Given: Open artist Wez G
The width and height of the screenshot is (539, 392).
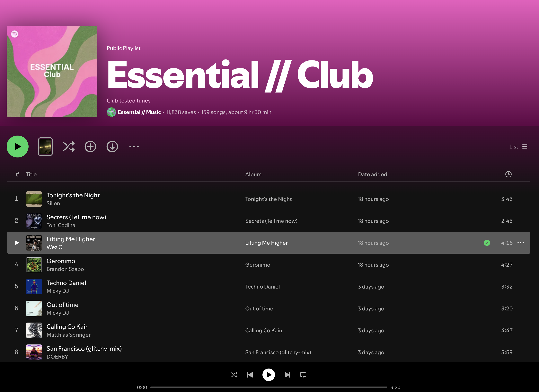Looking at the screenshot, I should 55,247.
